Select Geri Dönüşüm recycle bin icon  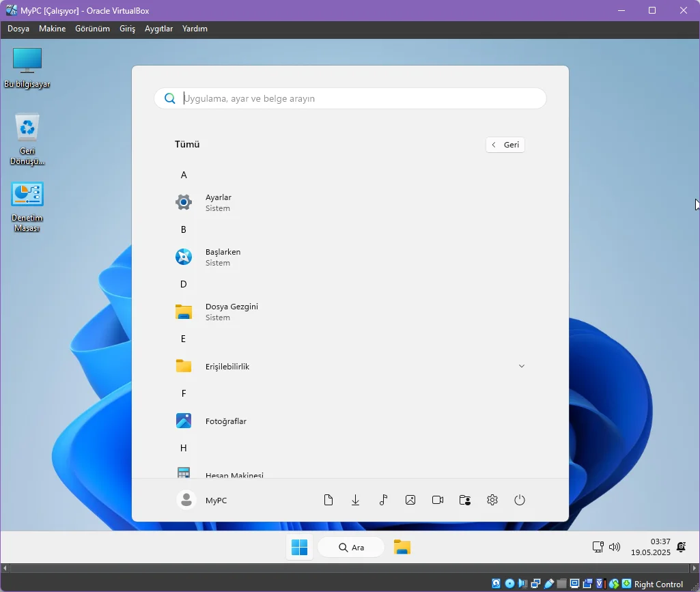[x=27, y=139]
